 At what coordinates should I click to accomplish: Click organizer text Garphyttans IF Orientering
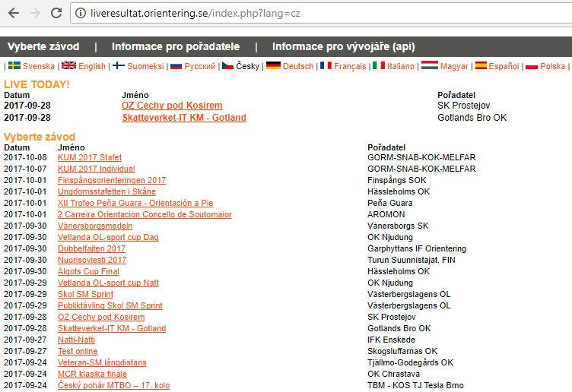click(417, 248)
